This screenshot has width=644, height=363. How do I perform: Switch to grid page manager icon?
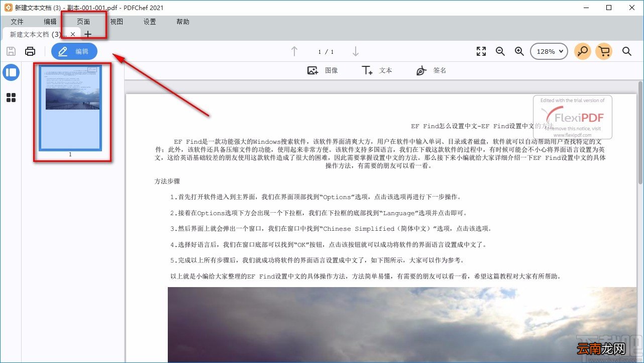click(x=11, y=98)
